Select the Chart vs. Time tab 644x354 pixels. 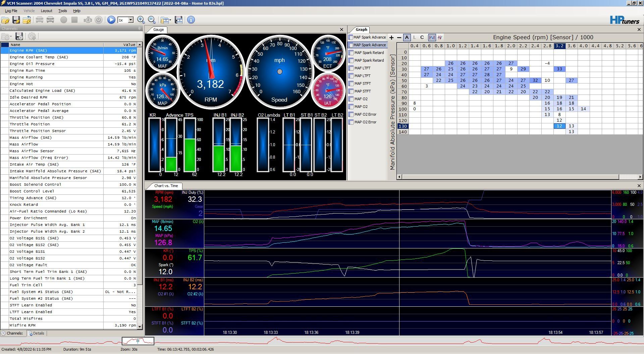tap(166, 186)
